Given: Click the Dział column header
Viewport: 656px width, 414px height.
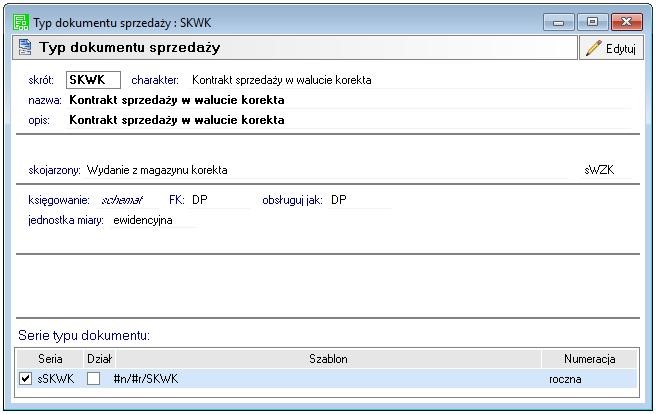Looking at the screenshot, I should click(x=99, y=358).
